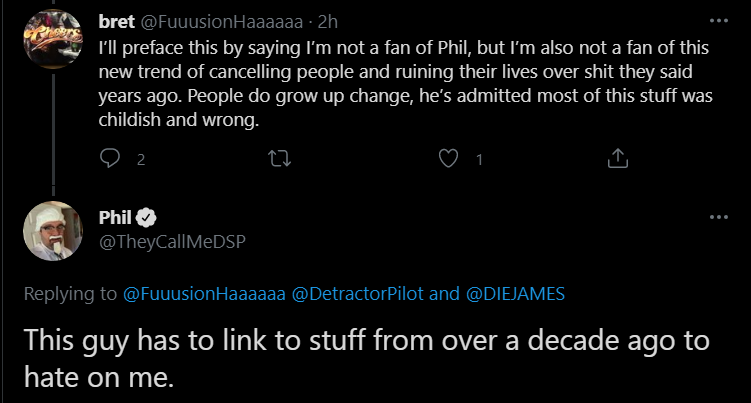Retweet bret's tweet
751x403 pixels.
[x=279, y=158]
